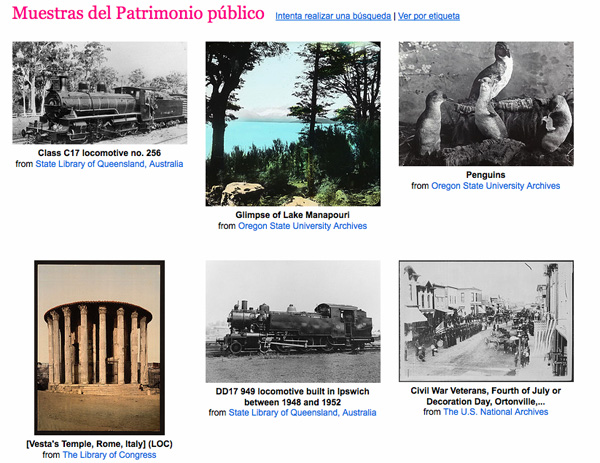
Task: Open the 'Ver por etiqueta' link
Action: (x=429, y=16)
